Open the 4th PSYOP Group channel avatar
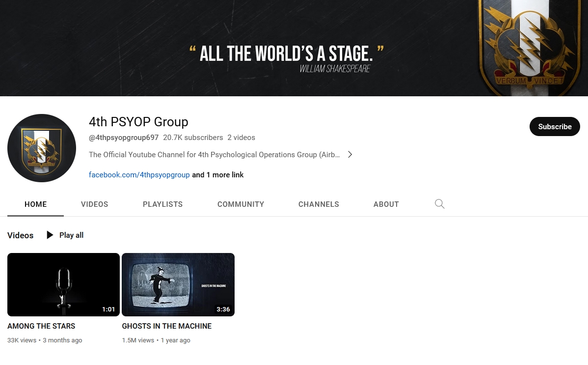Image resolution: width=588 pixels, height=365 pixels. point(42,148)
